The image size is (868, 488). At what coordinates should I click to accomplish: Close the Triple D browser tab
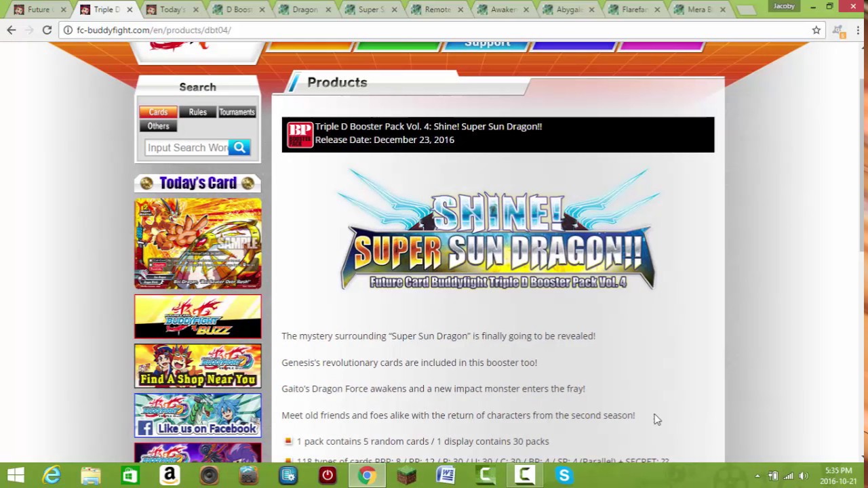[129, 9]
